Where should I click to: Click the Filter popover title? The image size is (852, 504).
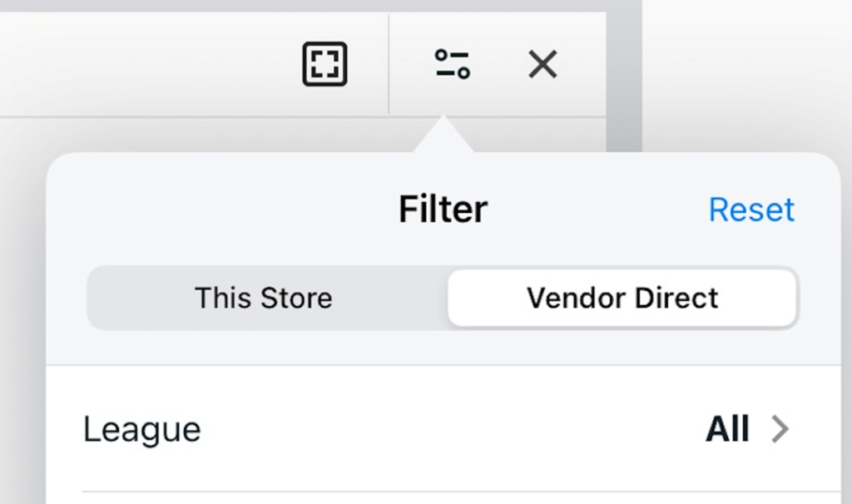(443, 209)
